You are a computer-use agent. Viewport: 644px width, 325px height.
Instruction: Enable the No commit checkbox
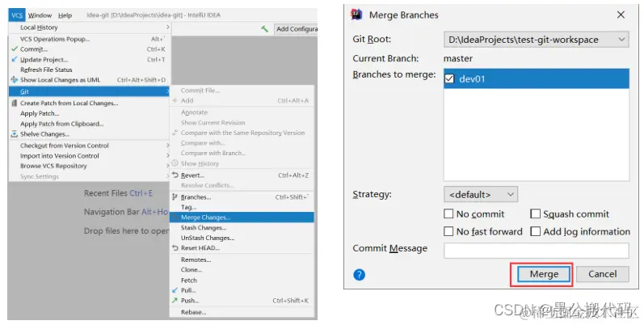448,214
